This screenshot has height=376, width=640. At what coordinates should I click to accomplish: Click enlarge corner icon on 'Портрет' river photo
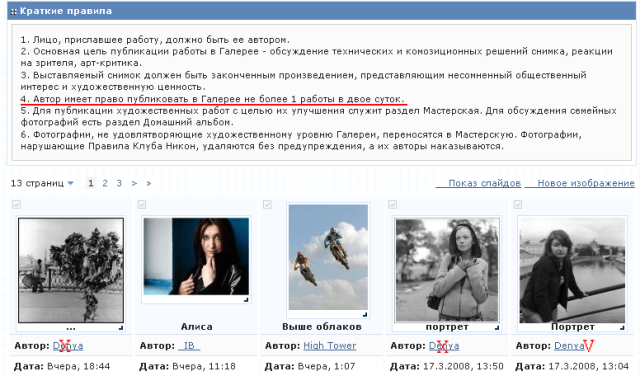coord(622,328)
